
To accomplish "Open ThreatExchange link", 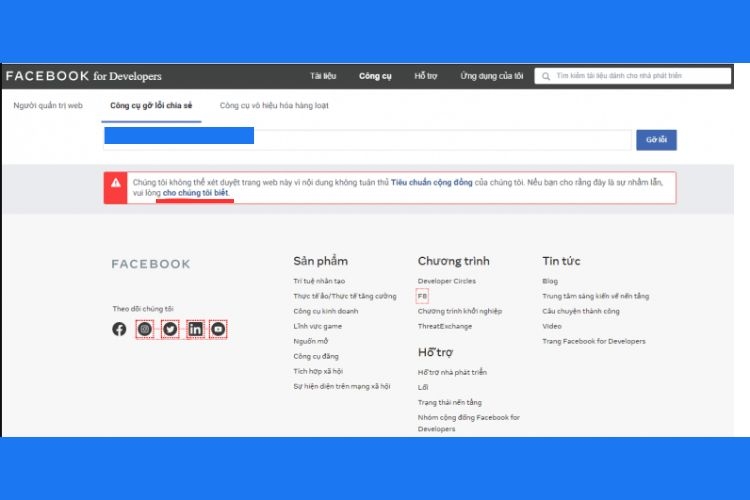I will click(x=445, y=326).
